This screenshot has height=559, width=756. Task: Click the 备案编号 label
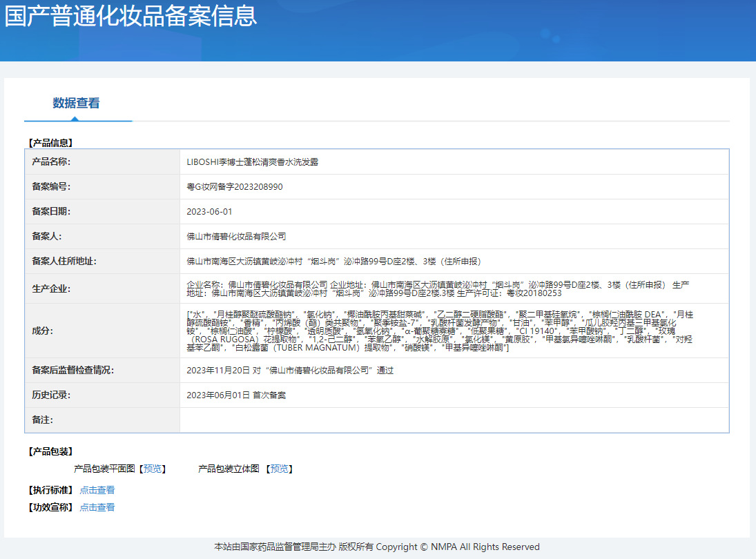click(x=51, y=186)
